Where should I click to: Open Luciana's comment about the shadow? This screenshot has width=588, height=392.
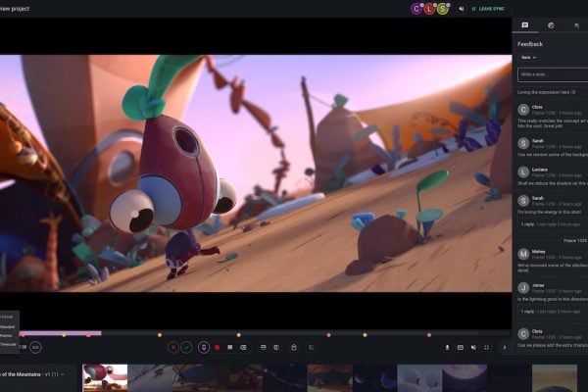click(552, 176)
